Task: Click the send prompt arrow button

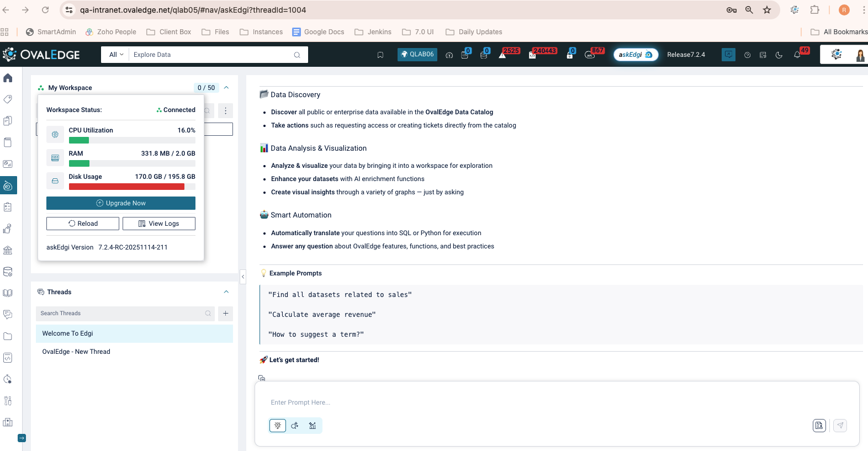Action: click(x=840, y=426)
